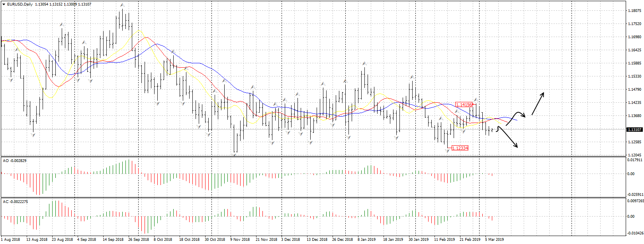Click the 0.00 level of AO scale
Viewport: 644px width, 244px height.
coord(631,174)
